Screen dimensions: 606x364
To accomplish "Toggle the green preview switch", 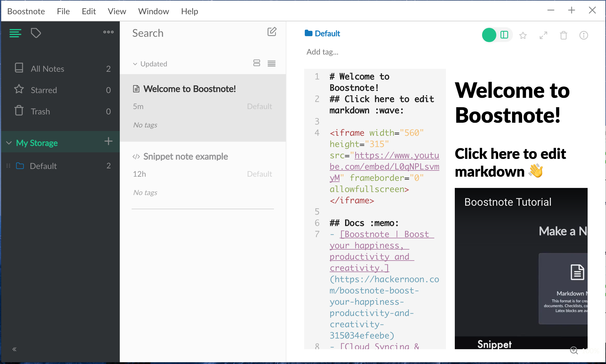I will pos(489,35).
